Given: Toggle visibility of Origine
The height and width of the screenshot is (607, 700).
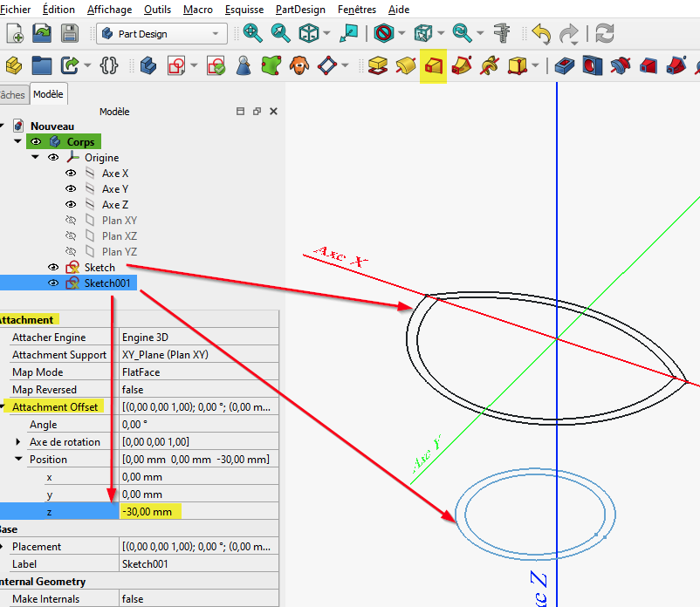Looking at the screenshot, I should [53, 158].
